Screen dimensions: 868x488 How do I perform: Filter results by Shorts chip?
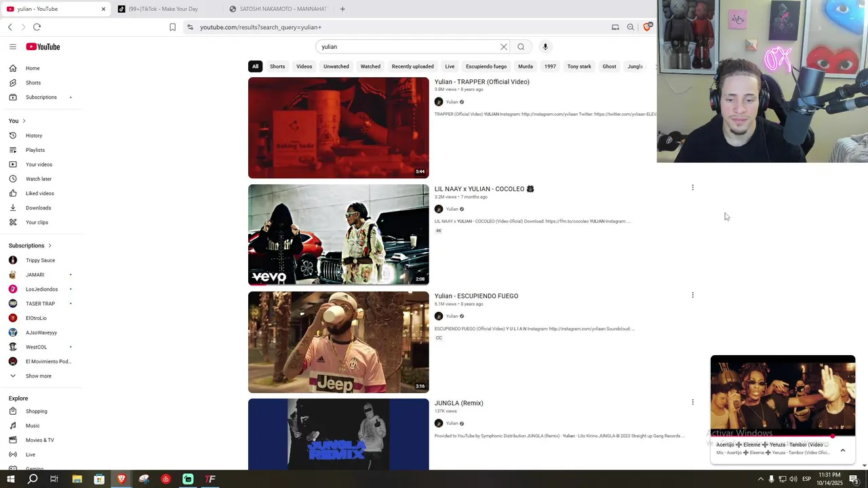point(277,66)
